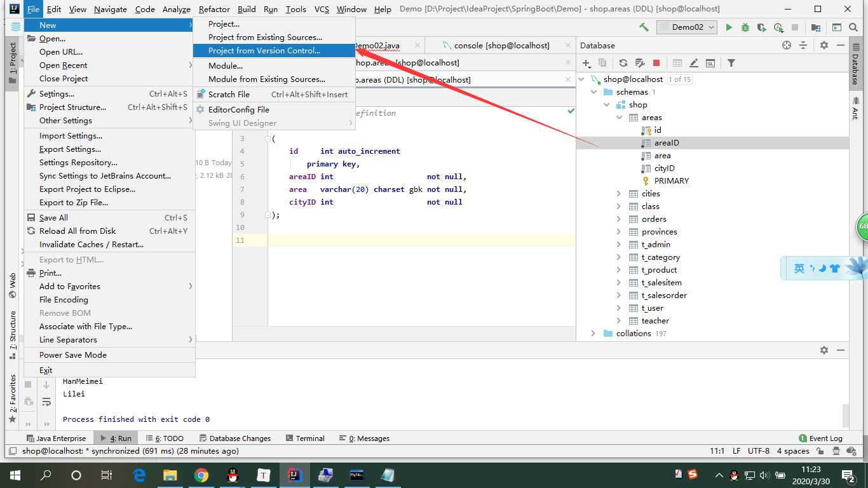Collapse the areas table node
868x488 pixels.
point(619,118)
